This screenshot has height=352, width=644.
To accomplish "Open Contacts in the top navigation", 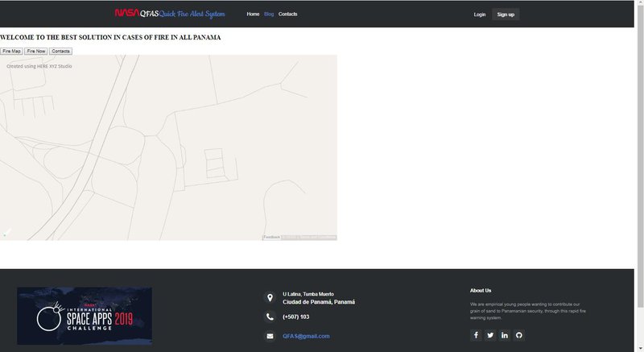I will pos(287,14).
